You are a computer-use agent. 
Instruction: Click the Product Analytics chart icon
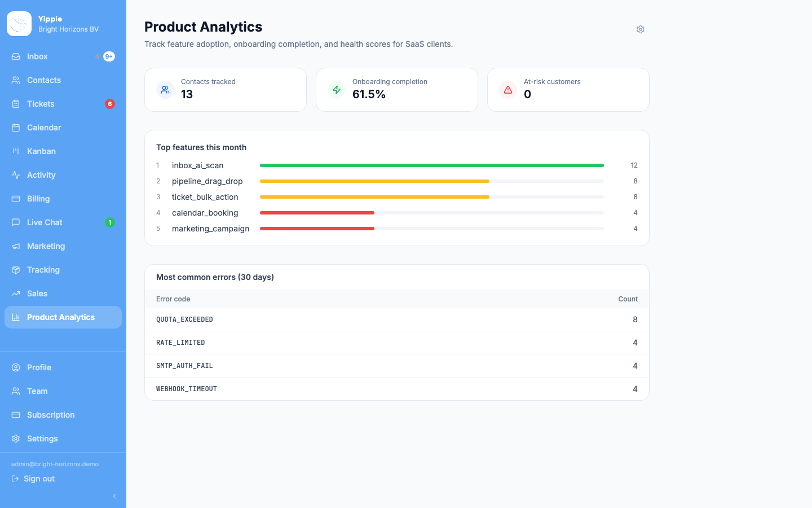pyautogui.click(x=16, y=317)
